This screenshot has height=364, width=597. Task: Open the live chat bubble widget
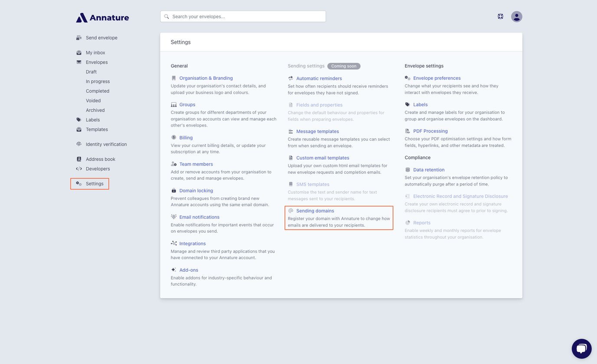[581, 349]
